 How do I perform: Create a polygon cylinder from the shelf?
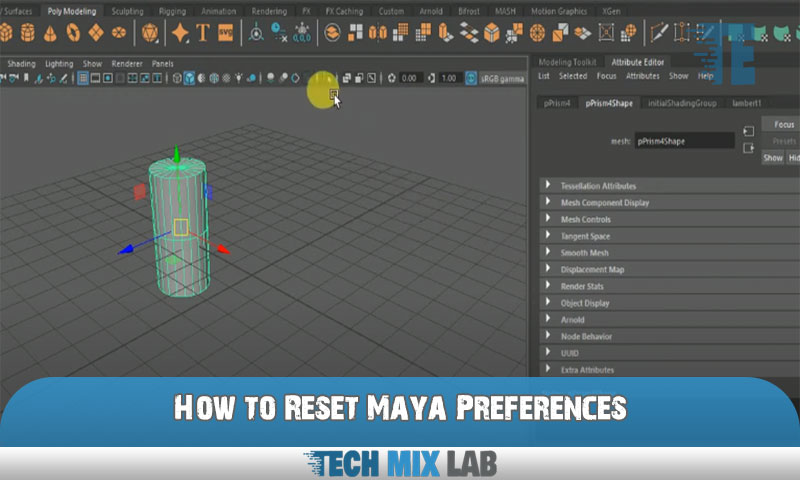click(28, 33)
